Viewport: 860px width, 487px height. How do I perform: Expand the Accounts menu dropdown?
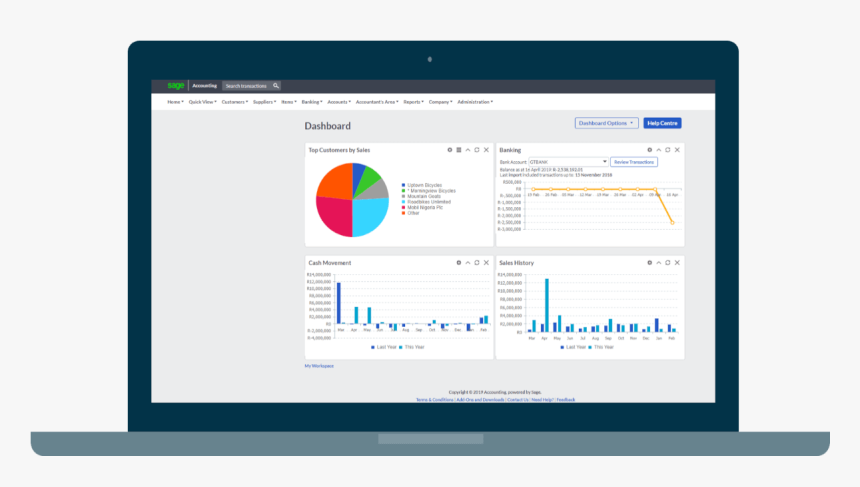point(339,102)
